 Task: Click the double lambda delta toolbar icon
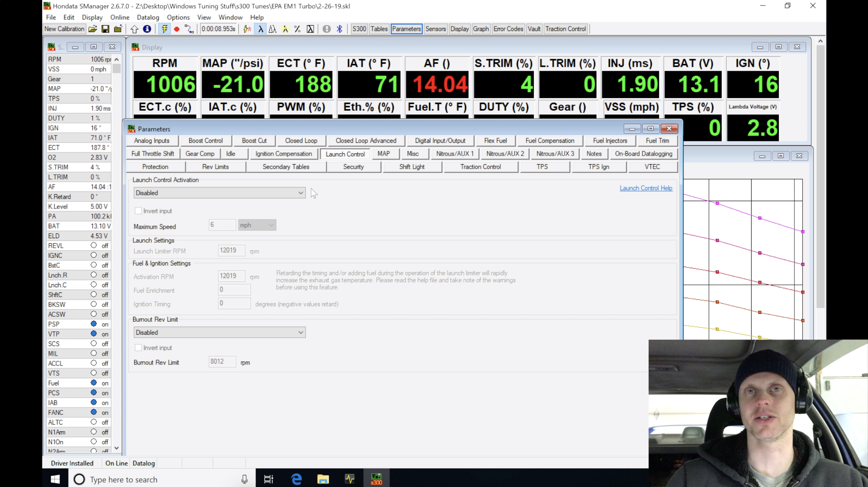point(273,29)
